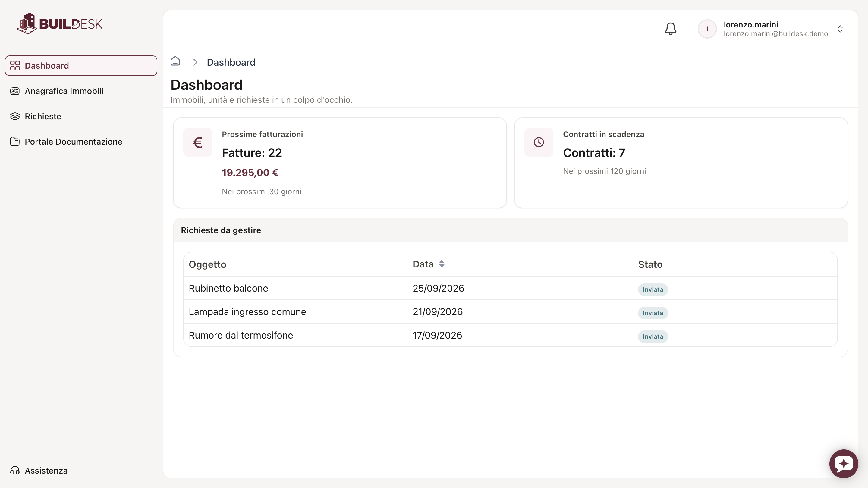Click the Oggetto column header
The image size is (868, 488).
(x=208, y=264)
